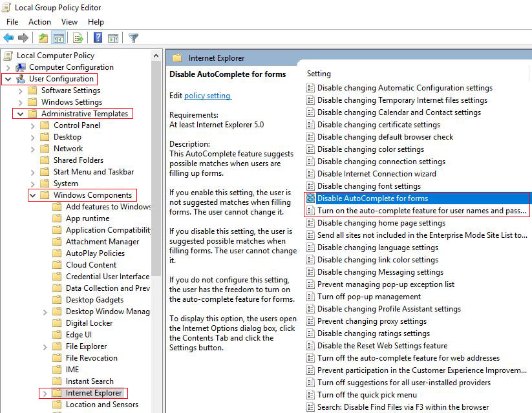The image size is (532, 413).
Task: Select the File Revocation tree item
Action: (x=92, y=357)
